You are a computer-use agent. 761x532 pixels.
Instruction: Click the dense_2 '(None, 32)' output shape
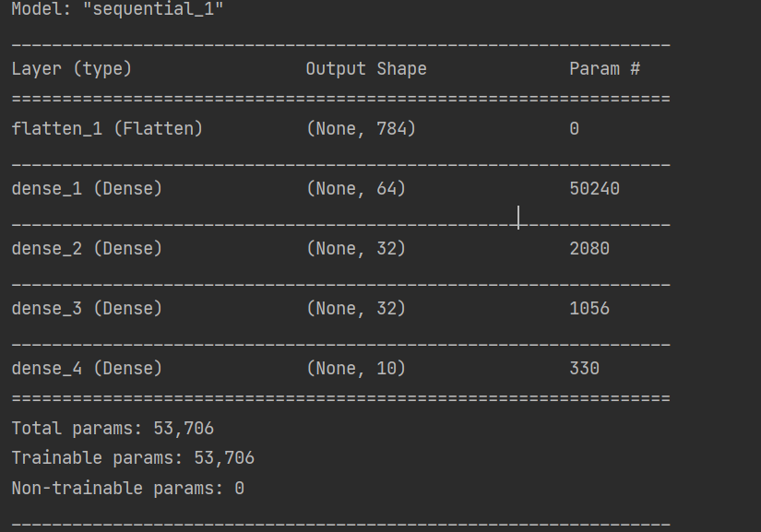[x=356, y=249]
